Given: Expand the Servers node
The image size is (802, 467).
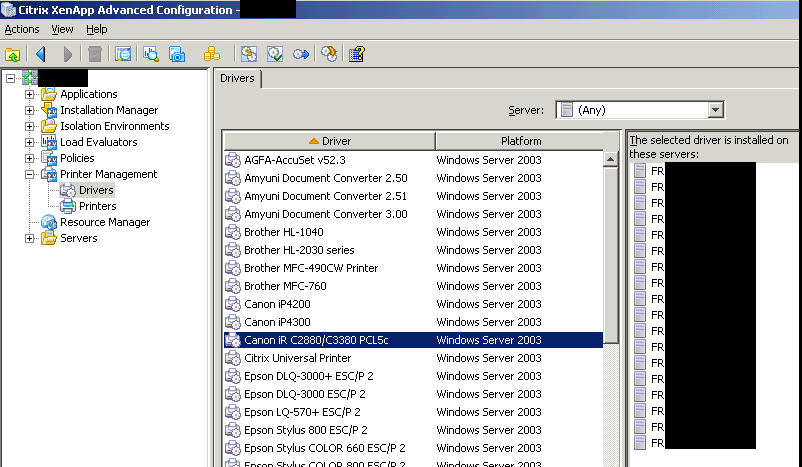Looking at the screenshot, I should 30,238.
